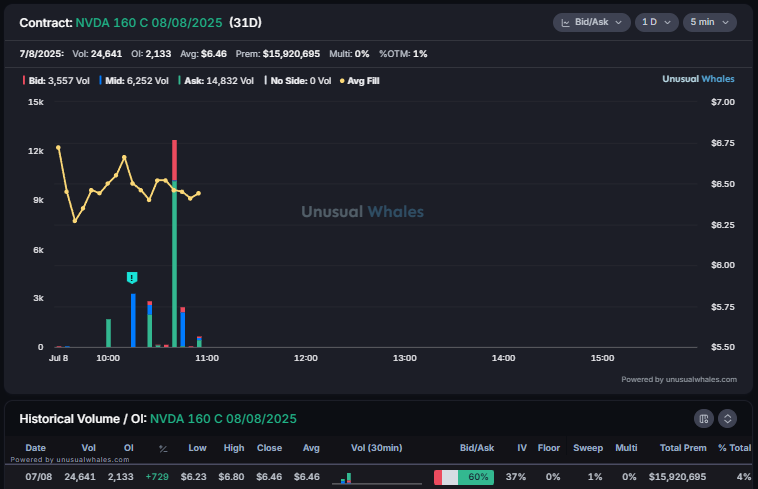This screenshot has height=489, width=758.
Task: Click the +729 OI change value
Action: (x=157, y=477)
